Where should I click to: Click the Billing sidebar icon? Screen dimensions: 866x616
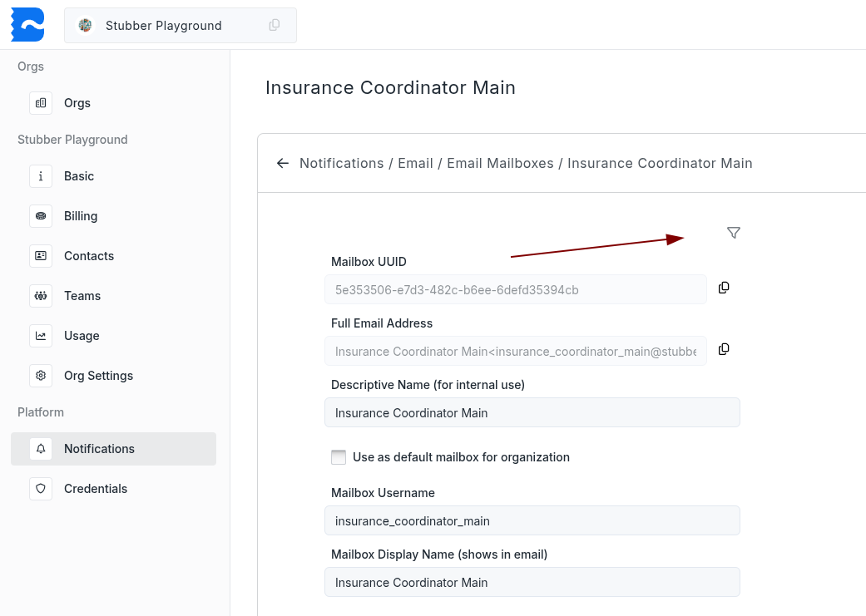[x=41, y=216]
